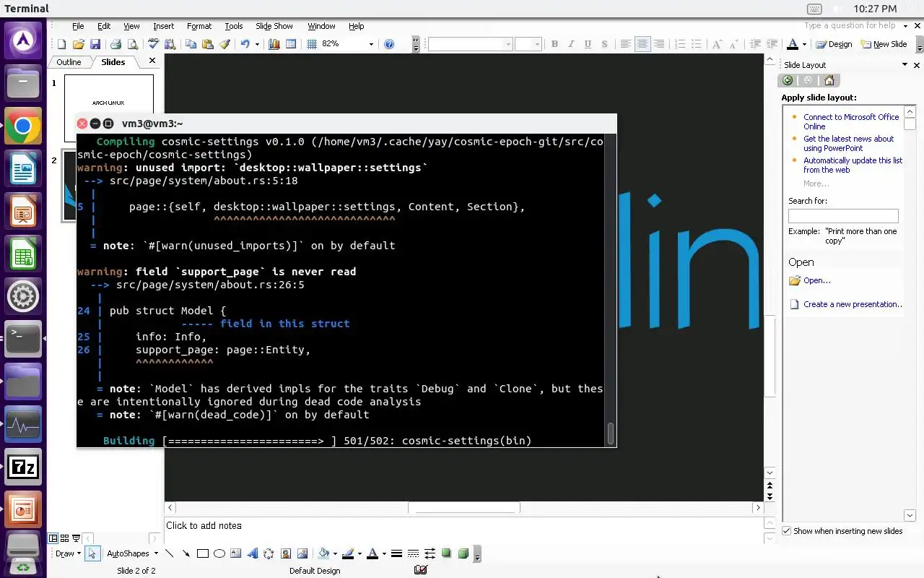
Task: Click the Line Style icon
Action: pos(396,553)
